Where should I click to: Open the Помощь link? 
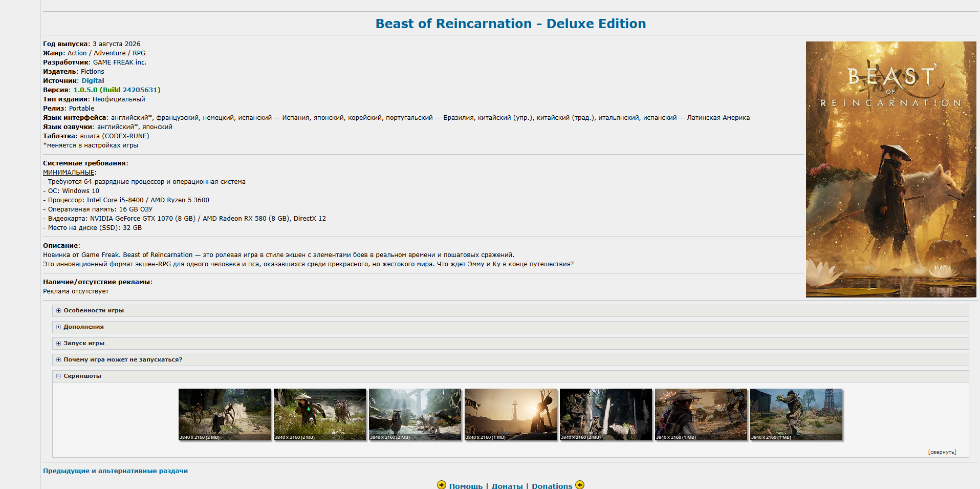(466, 486)
